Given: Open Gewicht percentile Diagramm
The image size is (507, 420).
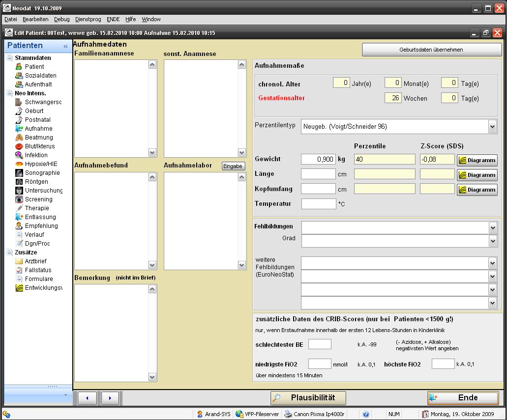Looking at the screenshot, I should (477, 160).
